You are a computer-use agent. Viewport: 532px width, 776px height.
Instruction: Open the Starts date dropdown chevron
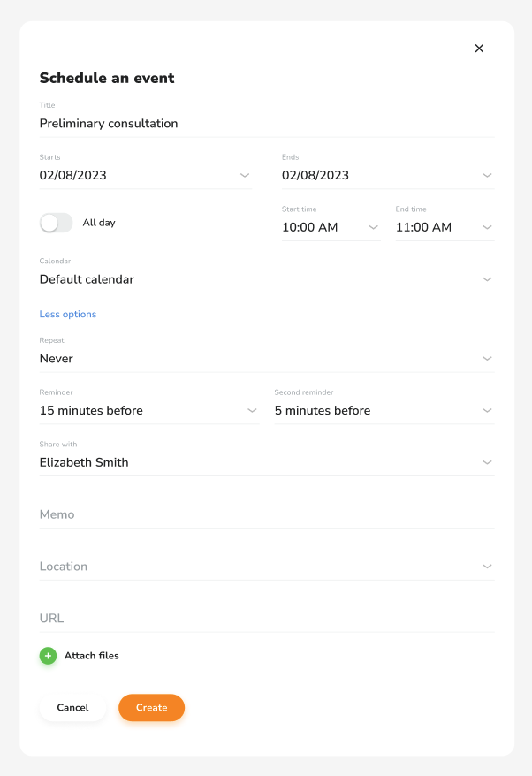pyautogui.click(x=245, y=175)
